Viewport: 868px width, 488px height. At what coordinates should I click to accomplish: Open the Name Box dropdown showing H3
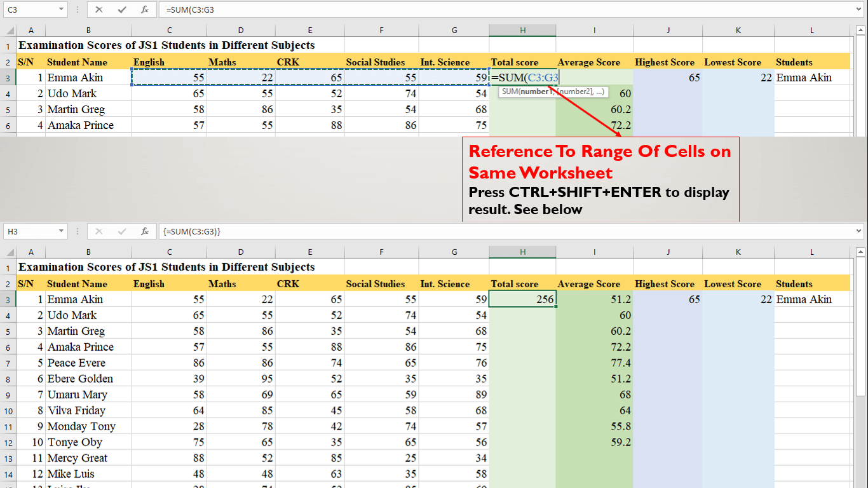61,231
